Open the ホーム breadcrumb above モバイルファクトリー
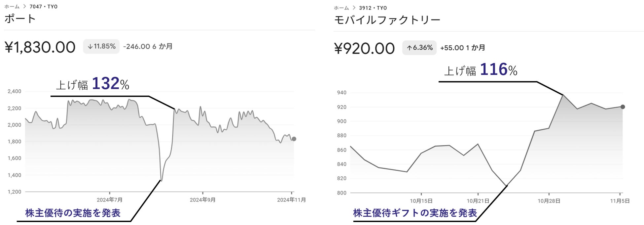 341,8
